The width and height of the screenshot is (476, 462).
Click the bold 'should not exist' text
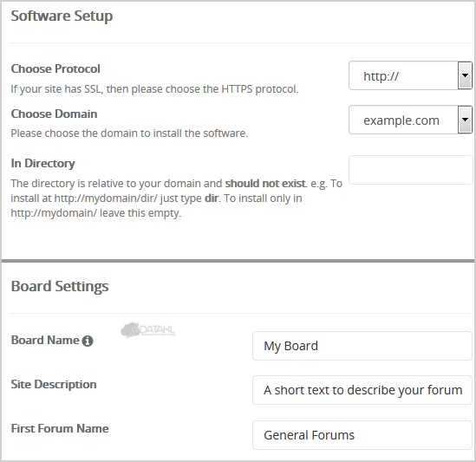[265, 184]
